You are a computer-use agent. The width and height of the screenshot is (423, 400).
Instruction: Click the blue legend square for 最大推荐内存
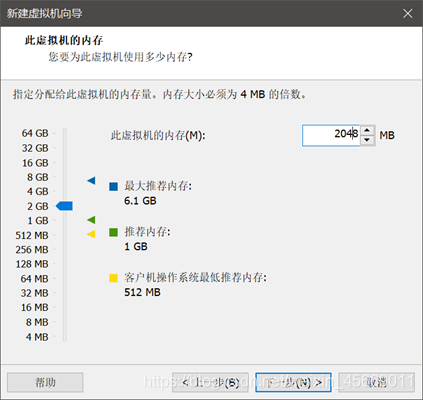pos(113,186)
